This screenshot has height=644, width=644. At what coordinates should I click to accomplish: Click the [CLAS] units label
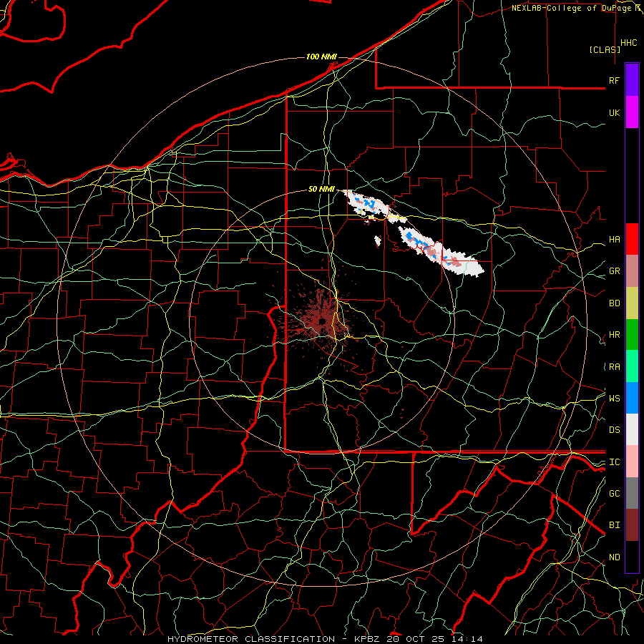pos(605,49)
